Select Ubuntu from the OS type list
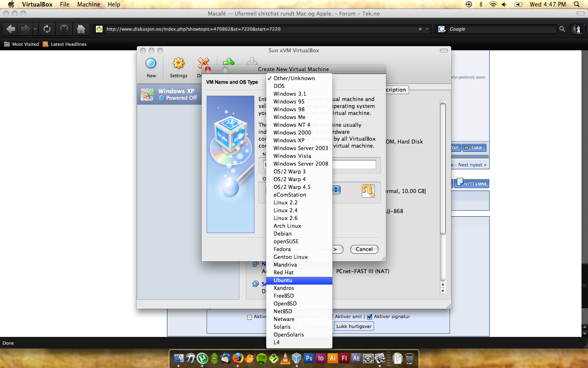588x368 pixels. (x=299, y=280)
